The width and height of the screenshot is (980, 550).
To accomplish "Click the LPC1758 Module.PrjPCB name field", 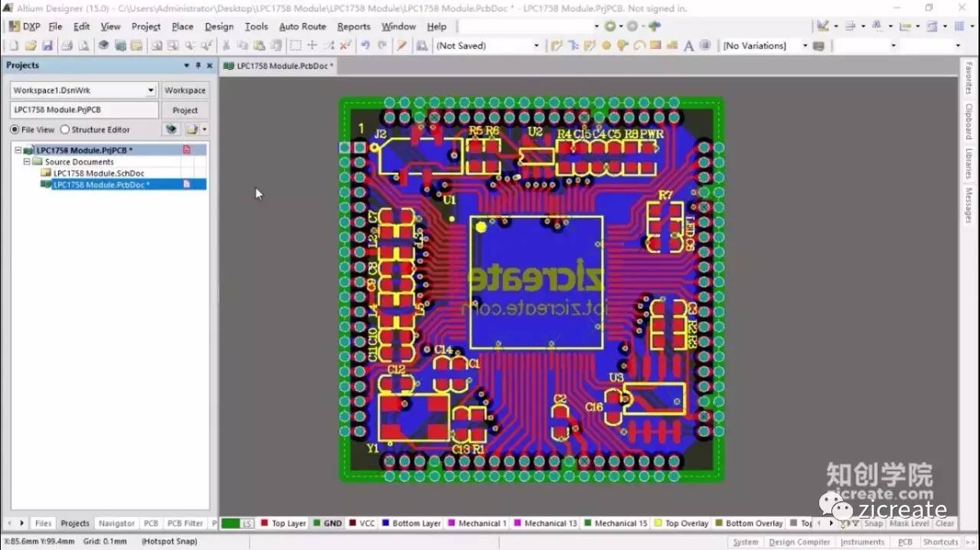I will tap(84, 110).
